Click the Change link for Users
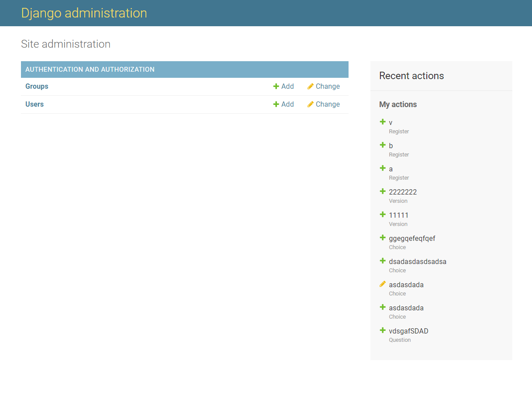Screen dimensions: 532x410 coord(324,104)
